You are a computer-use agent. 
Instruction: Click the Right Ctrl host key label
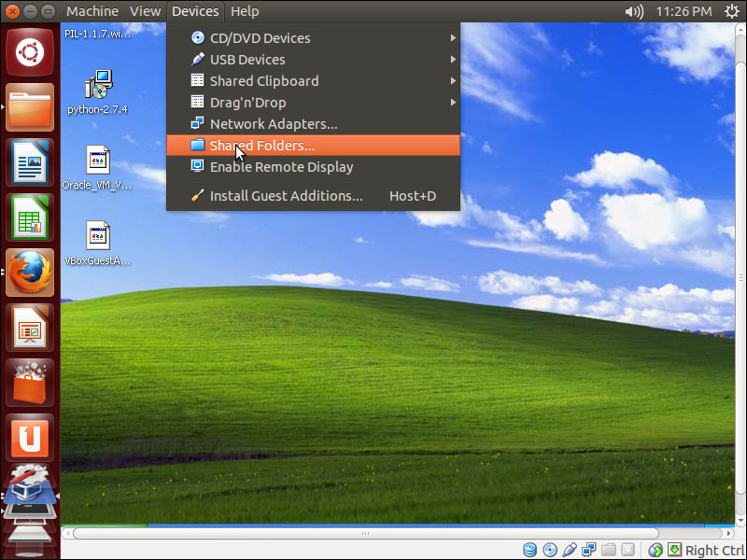(714, 550)
